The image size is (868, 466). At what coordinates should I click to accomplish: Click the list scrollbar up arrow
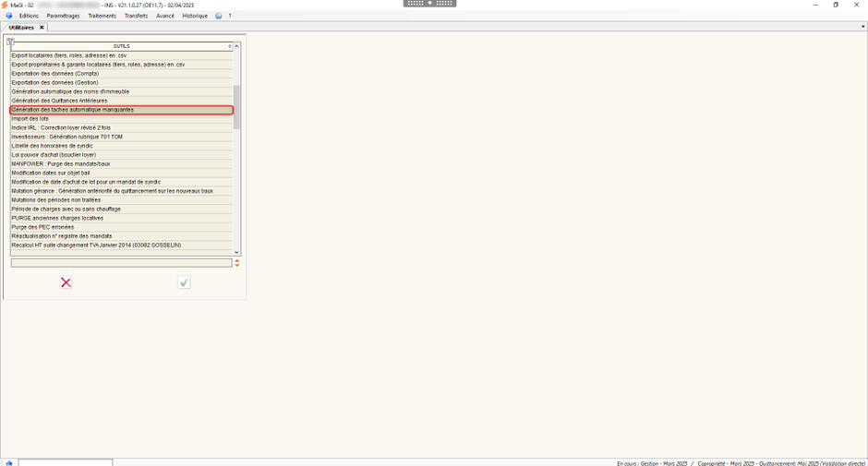[x=236, y=46]
